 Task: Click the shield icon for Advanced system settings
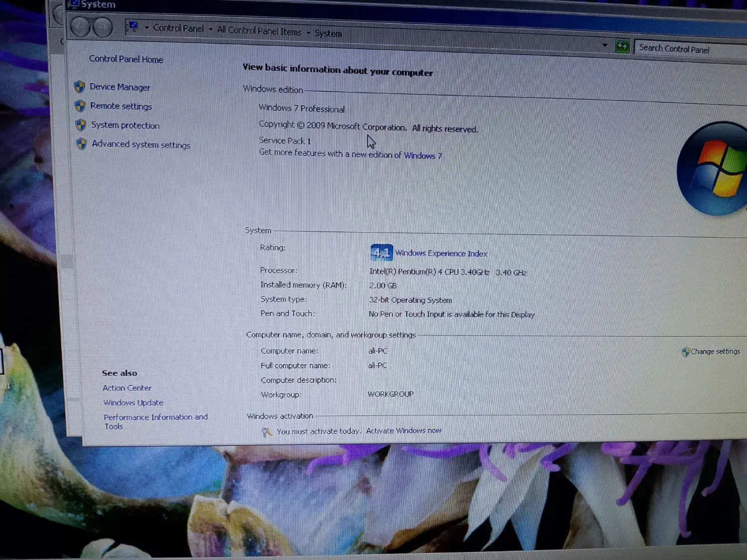pos(82,144)
